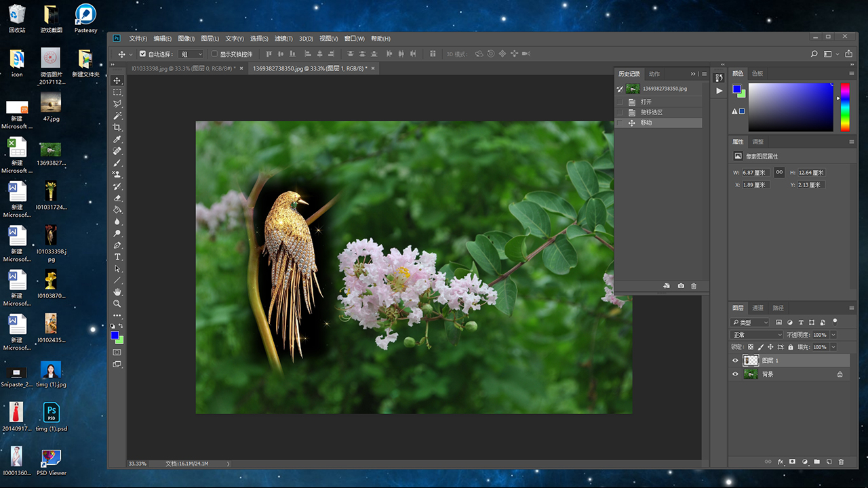Open the blend mode 正常 dropdown
868x488 pixels.
tap(756, 335)
